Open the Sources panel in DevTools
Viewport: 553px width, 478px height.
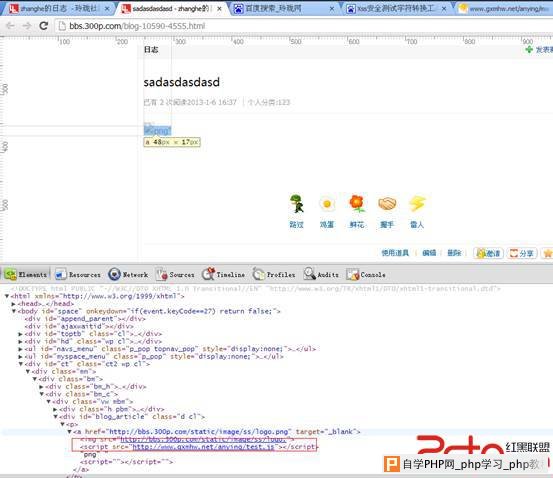pos(175,274)
